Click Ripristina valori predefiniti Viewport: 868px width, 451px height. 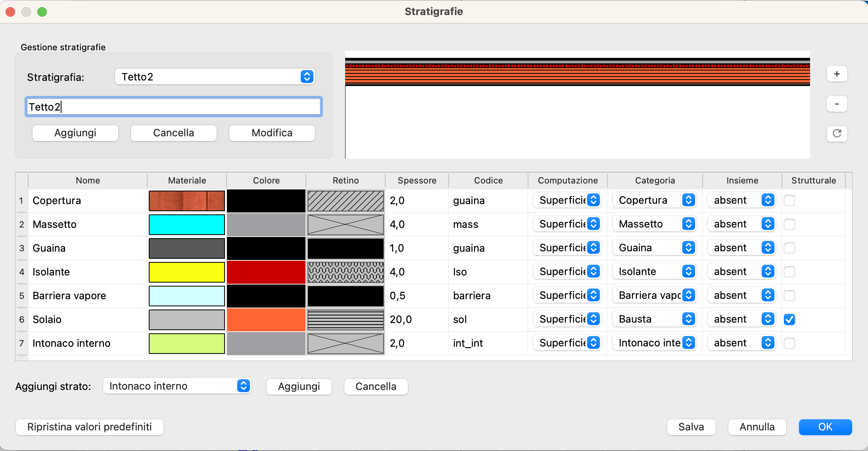coord(89,427)
